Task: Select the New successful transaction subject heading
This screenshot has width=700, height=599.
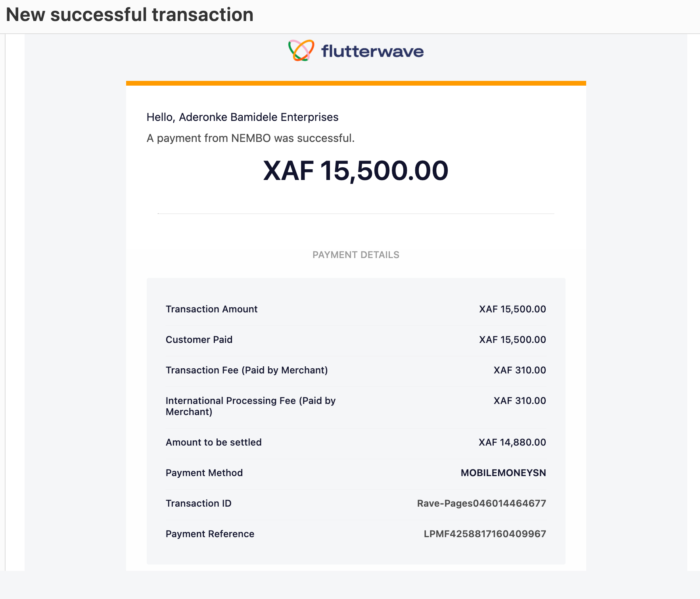Action: (x=130, y=15)
